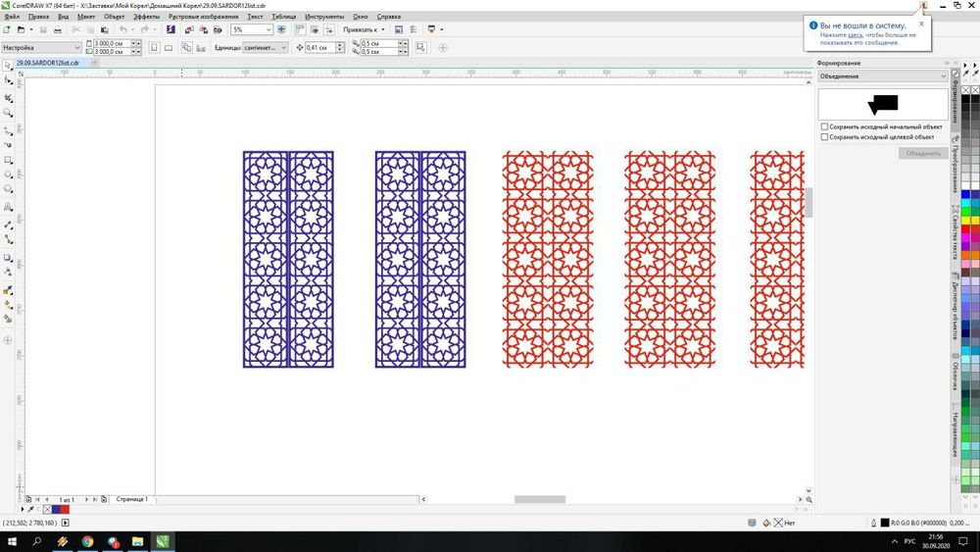Open the Объект menu

click(115, 17)
